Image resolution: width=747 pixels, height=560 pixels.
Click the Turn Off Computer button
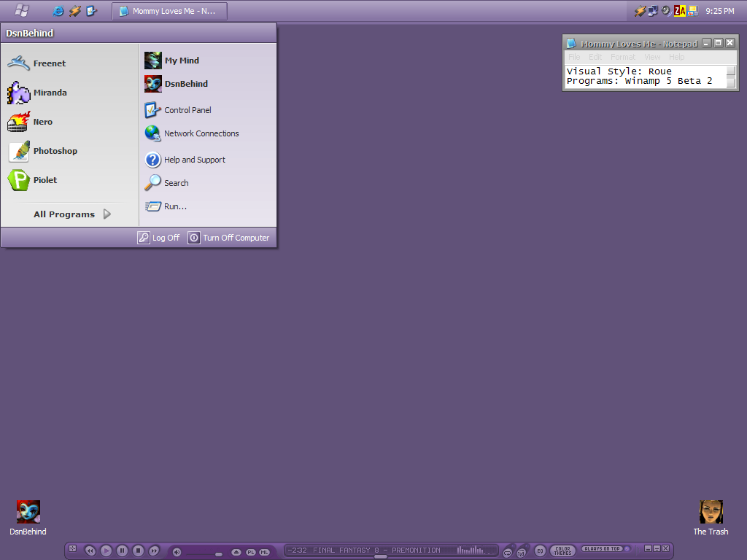[x=228, y=238]
